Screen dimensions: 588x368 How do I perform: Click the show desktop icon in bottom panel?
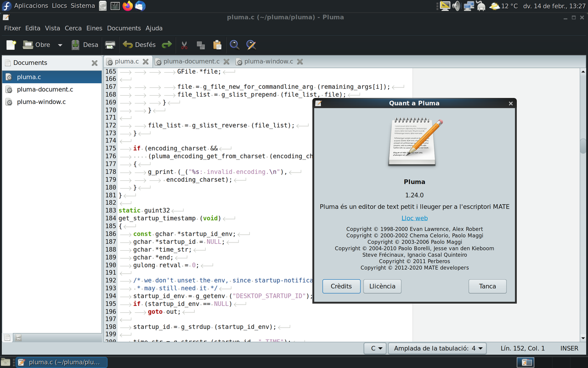6,362
